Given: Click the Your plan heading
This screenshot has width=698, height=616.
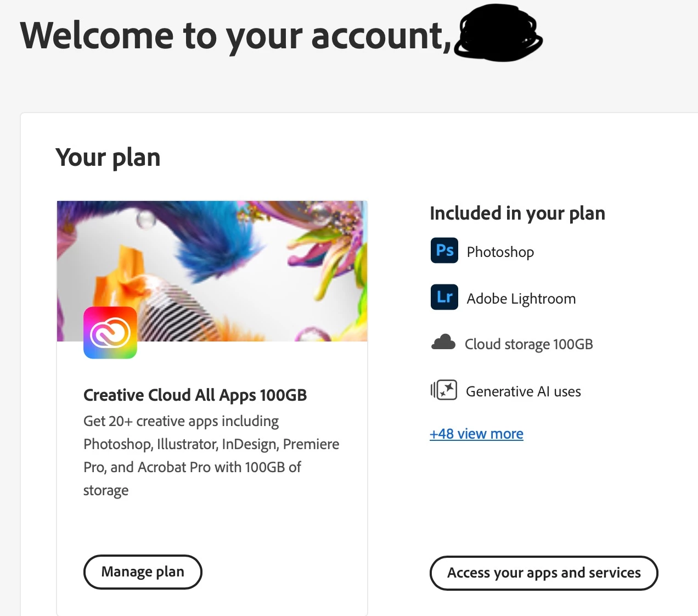Looking at the screenshot, I should [x=108, y=158].
